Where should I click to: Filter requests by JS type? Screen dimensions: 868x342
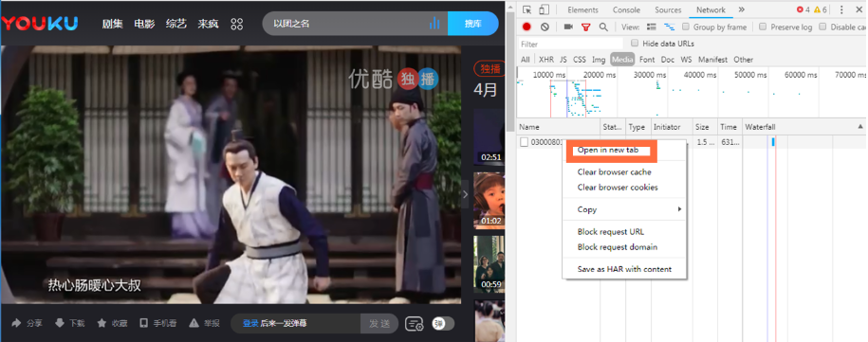[x=563, y=60]
